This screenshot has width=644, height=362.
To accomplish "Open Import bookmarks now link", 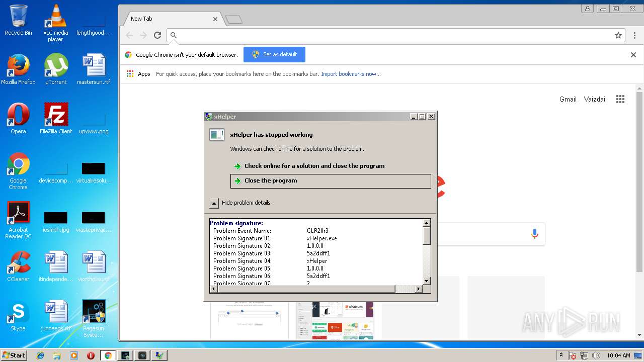I will 351,74.
